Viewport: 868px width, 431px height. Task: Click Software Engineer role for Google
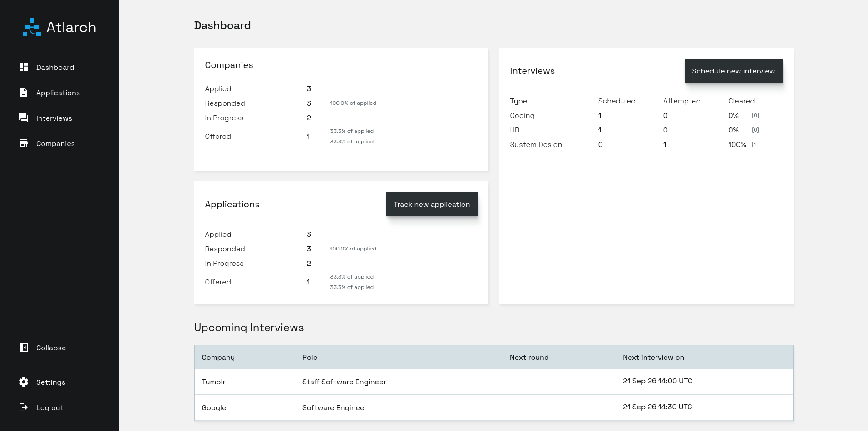coord(335,407)
